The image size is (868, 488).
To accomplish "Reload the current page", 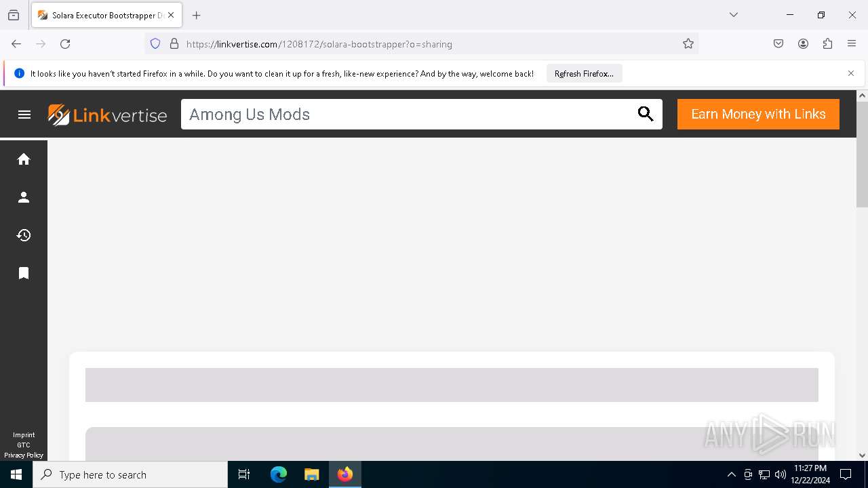I will pos(65,44).
